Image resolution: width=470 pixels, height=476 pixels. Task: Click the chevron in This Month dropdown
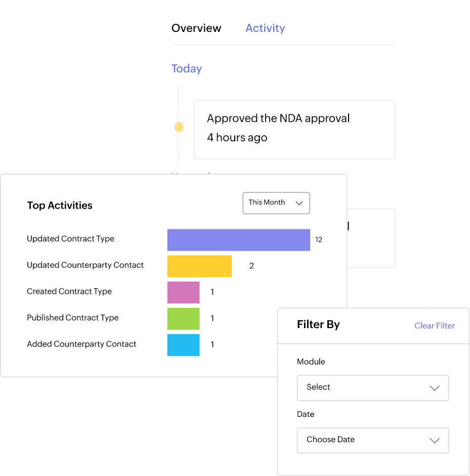299,203
